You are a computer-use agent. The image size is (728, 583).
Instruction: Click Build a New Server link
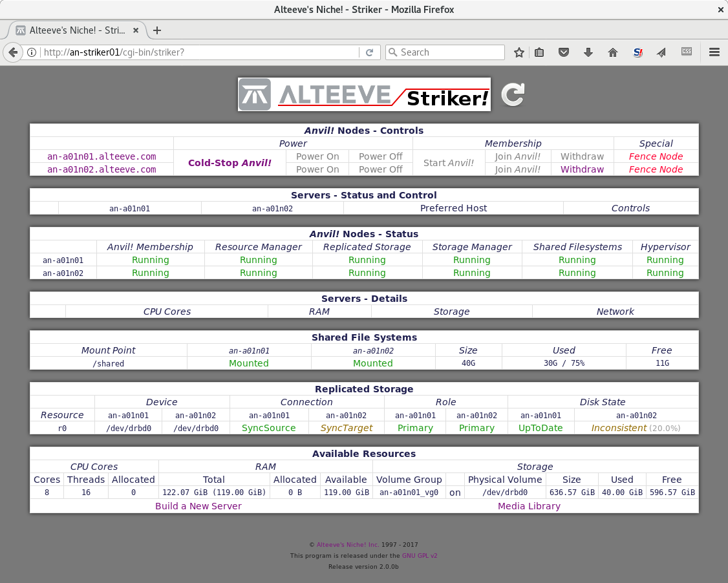click(x=198, y=506)
